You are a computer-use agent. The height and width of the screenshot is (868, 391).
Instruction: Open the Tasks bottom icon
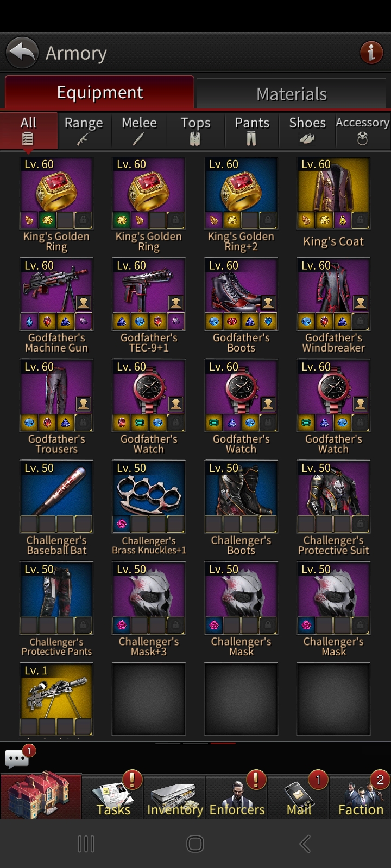tap(113, 796)
